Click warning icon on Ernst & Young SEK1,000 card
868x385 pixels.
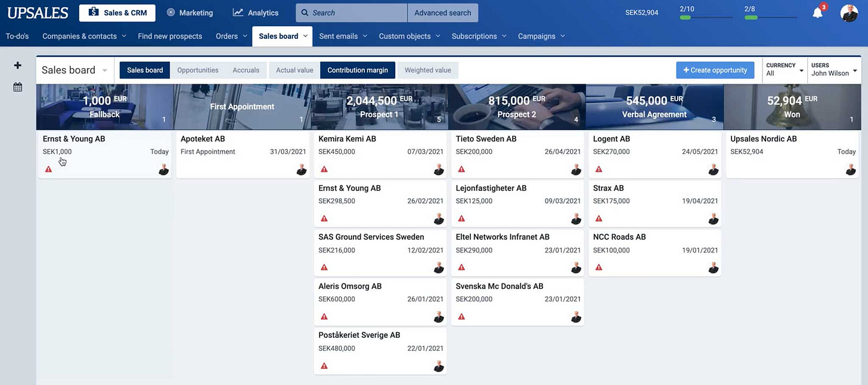pyautogui.click(x=49, y=170)
